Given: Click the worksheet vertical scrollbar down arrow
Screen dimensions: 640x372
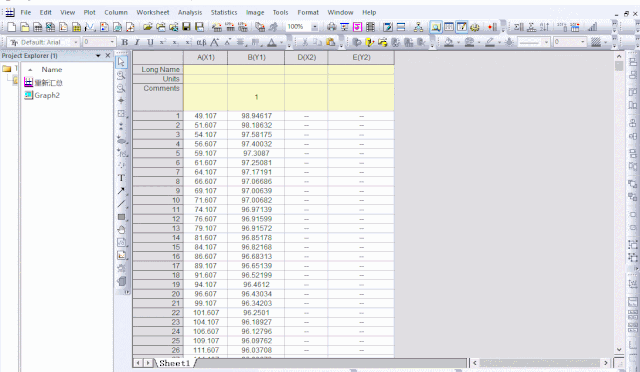Looking at the screenshot, I should coord(619,350).
